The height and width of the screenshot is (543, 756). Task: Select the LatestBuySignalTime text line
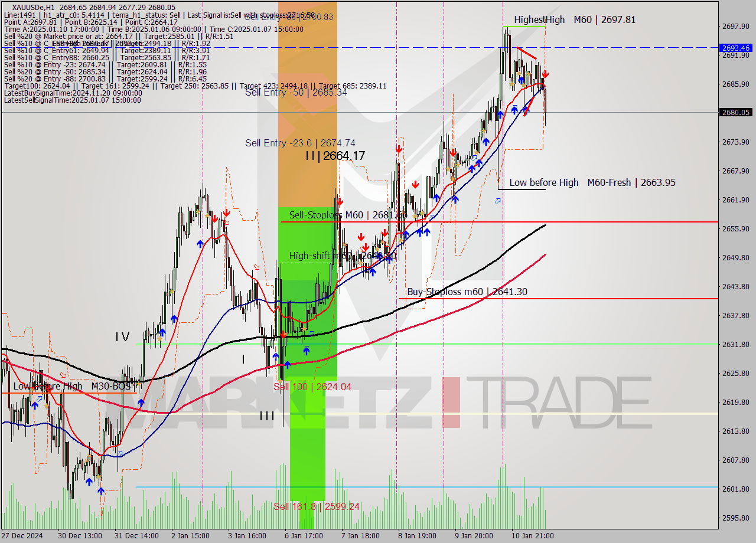click(73, 93)
